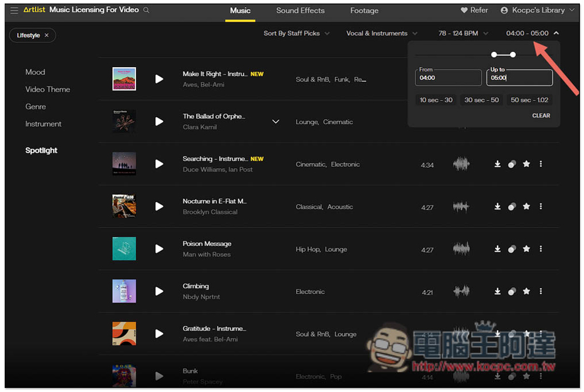Click artist name Clara Kamil
Viewport: 584px width, 392px height.
click(x=200, y=127)
